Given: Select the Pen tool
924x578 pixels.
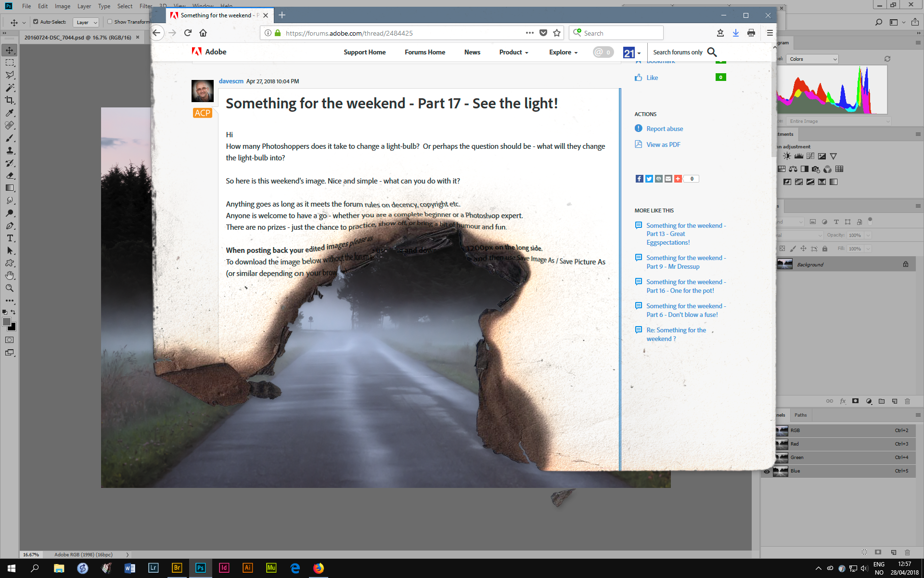Looking at the screenshot, I should click(x=10, y=225).
